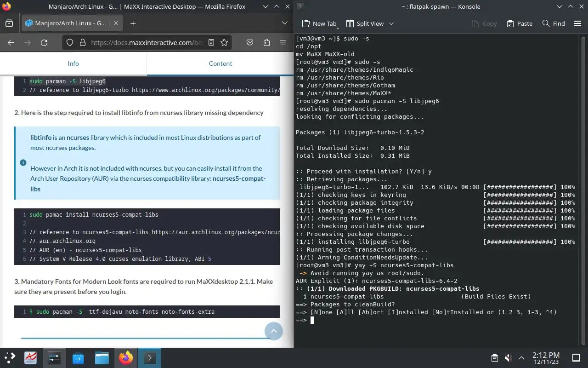Switch to Firefox from taskbar

pyautogui.click(x=126, y=358)
